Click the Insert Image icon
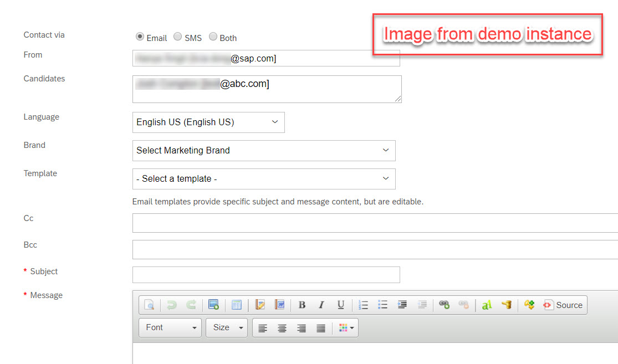Screen dimensions: 618x364 pos(213,305)
